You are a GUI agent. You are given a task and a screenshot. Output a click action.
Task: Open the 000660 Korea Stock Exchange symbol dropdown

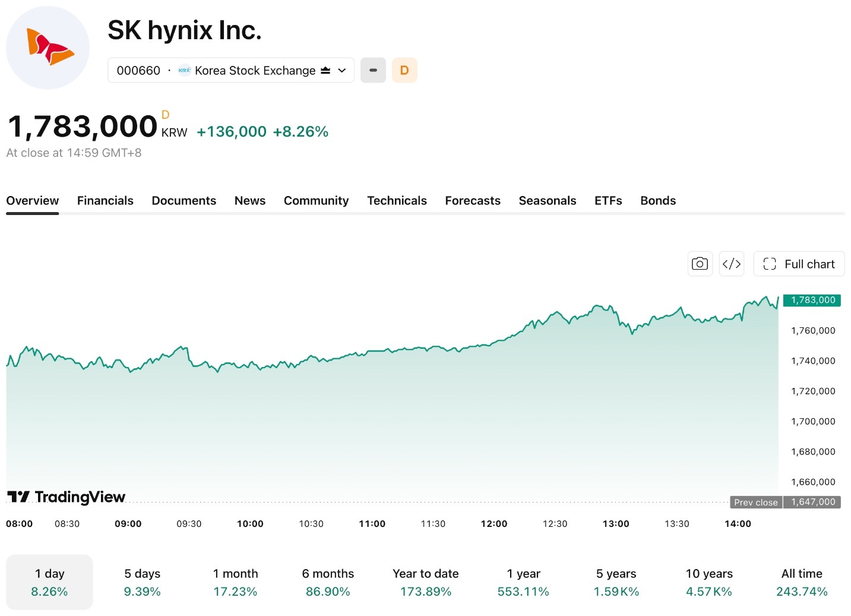[231, 70]
